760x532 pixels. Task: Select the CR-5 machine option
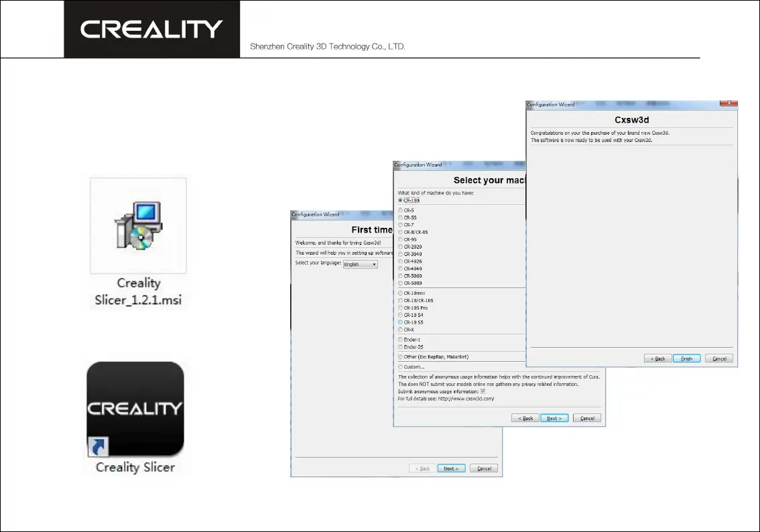[x=400, y=210]
